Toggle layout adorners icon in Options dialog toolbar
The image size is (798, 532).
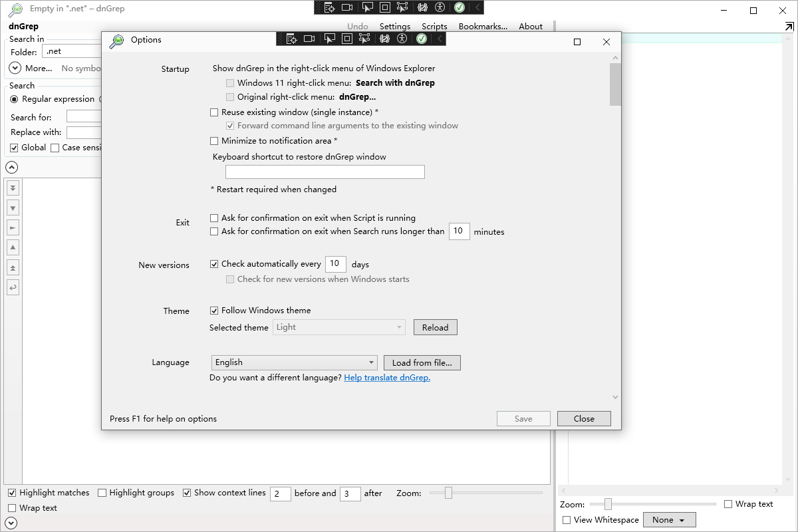pyautogui.click(x=347, y=39)
